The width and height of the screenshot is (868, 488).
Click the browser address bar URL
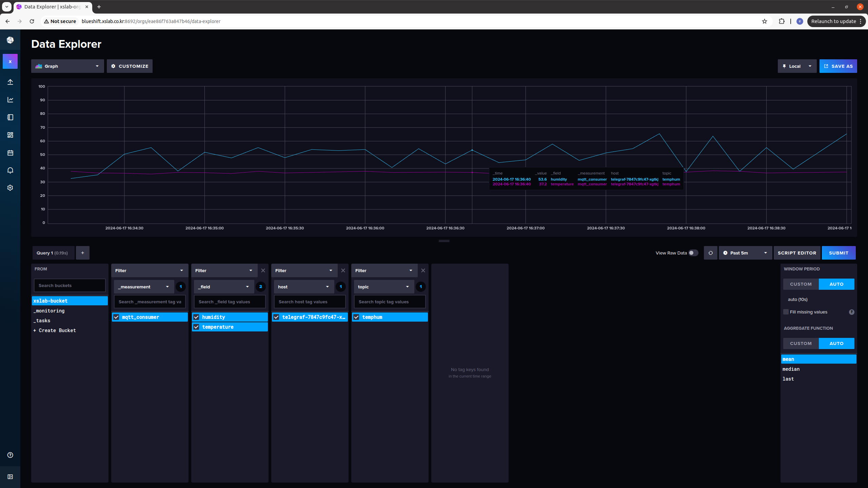point(151,21)
